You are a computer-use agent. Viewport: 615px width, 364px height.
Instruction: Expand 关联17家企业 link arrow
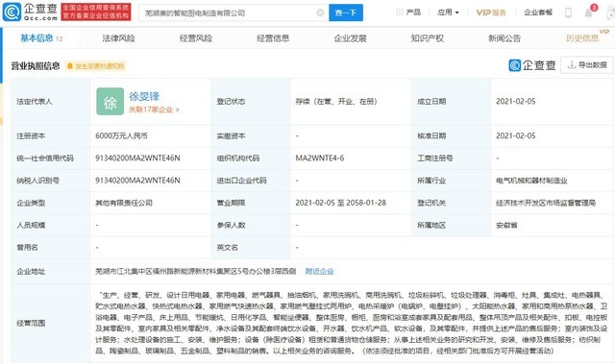(154, 109)
